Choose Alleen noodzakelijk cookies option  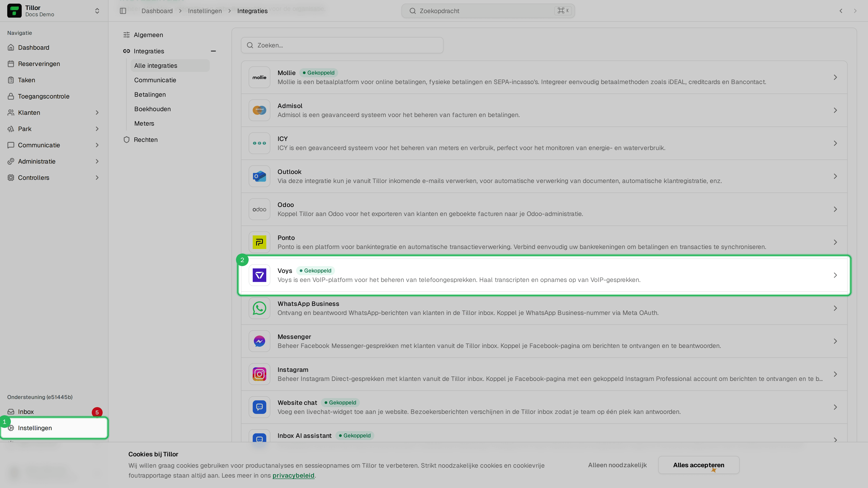pyautogui.click(x=617, y=465)
